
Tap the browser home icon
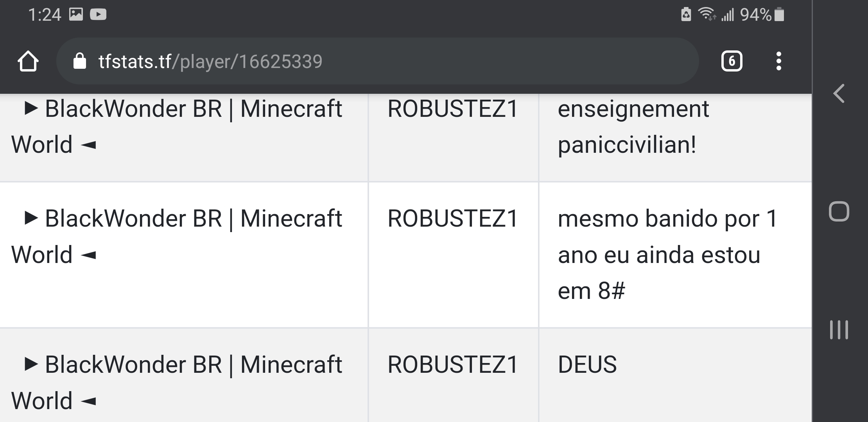tap(28, 61)
